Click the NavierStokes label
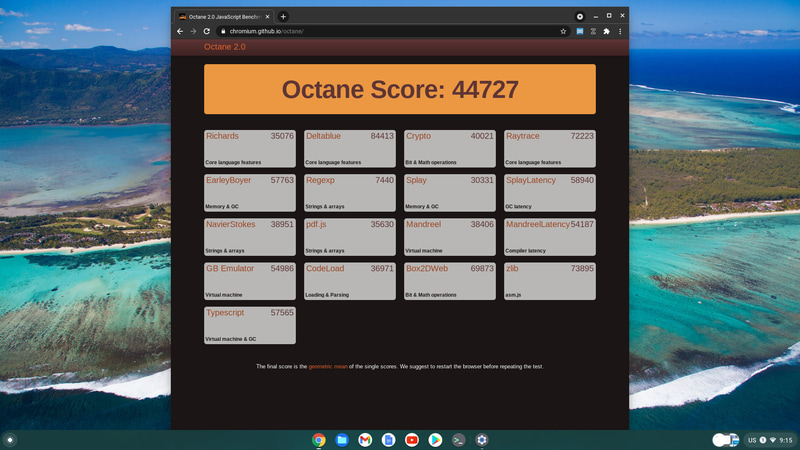This screenshot has width=800, height=450. [x=231, y=224]
